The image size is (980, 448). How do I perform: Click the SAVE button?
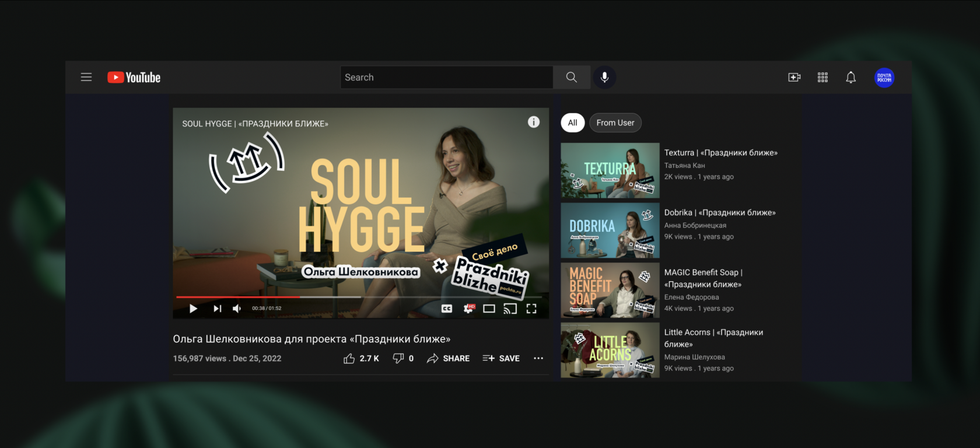coord(501,358)
